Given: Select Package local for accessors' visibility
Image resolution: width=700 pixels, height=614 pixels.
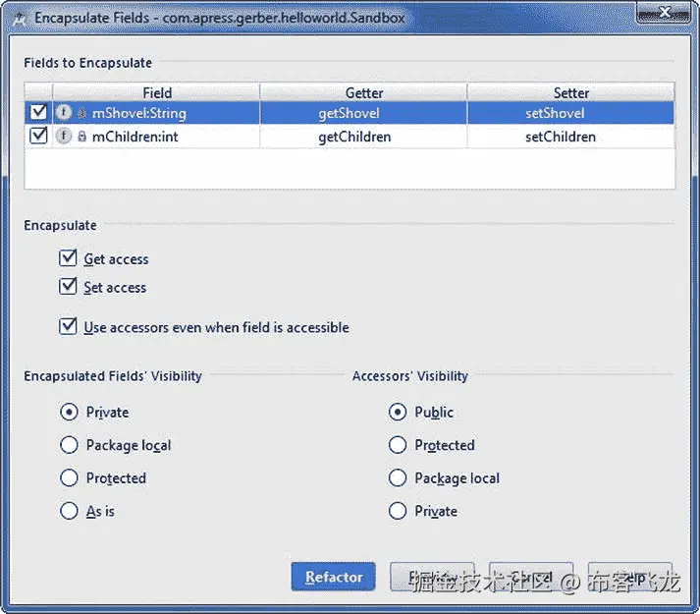Looking at the screenshot, I should pyautogui.click(x=398, y=477).
